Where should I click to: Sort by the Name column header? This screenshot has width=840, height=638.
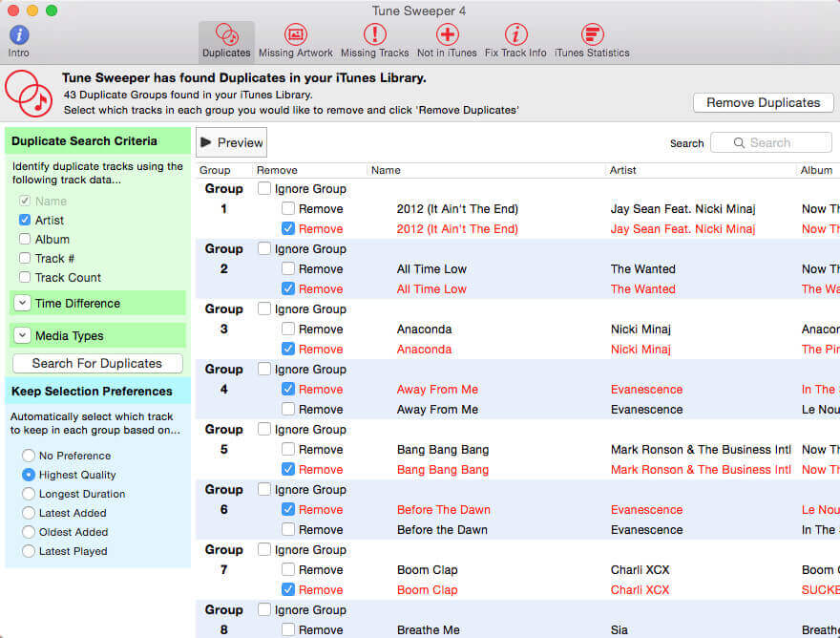[x=386, y=170]
